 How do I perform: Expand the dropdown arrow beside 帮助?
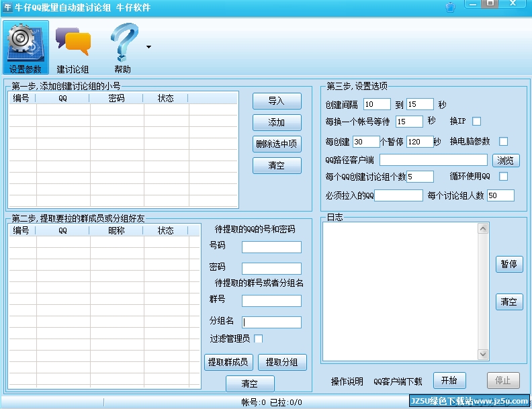148,47
